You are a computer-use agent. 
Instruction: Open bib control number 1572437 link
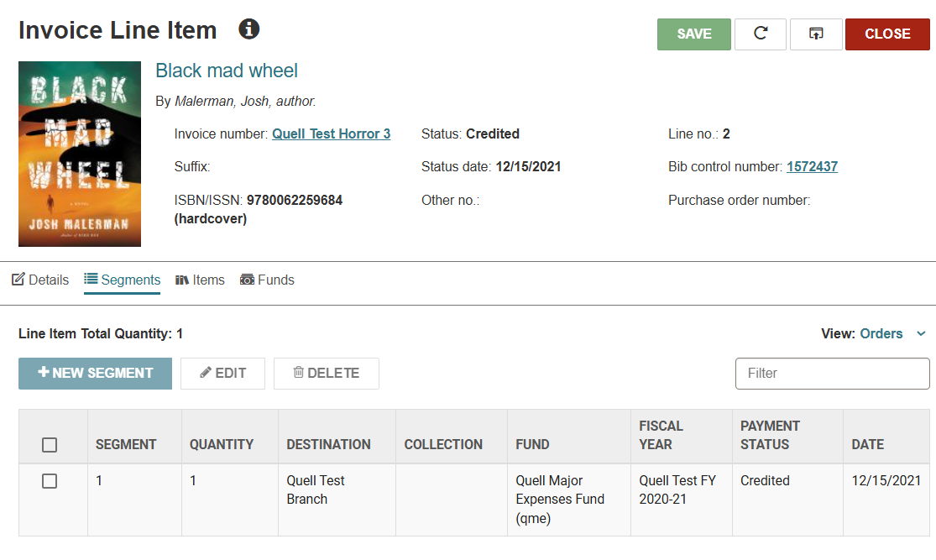812,166
